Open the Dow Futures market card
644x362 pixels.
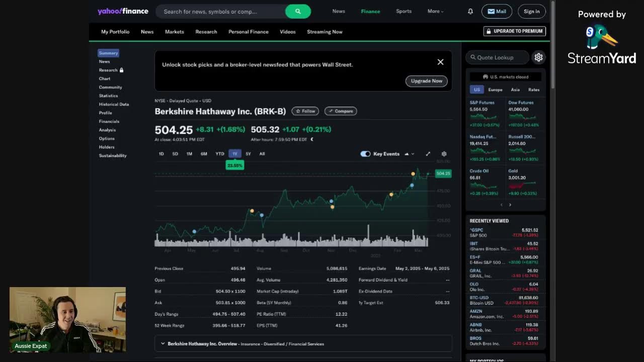point(524,114)
